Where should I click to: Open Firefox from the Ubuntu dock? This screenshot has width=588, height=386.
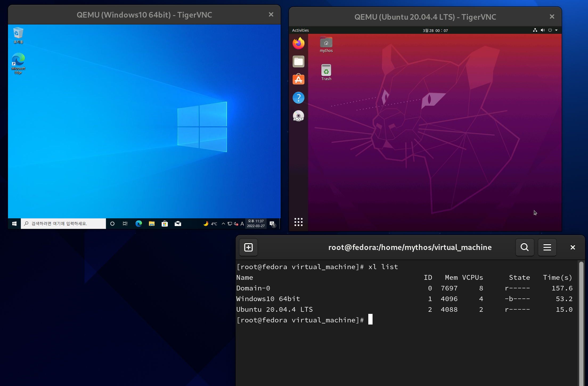point(298,43)
